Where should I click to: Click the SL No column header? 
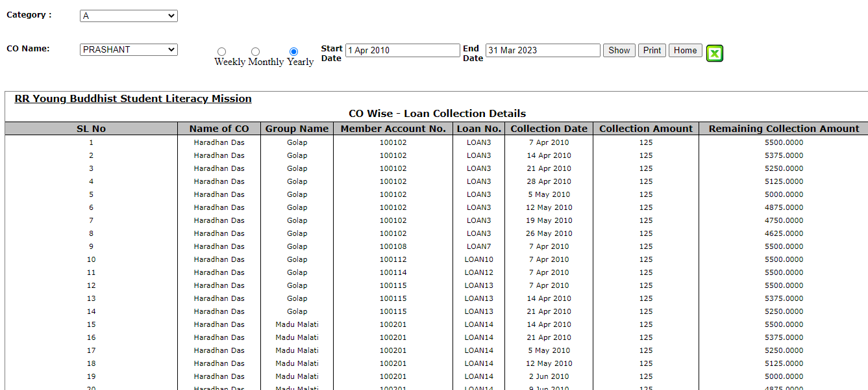click(x=91, y=129)
